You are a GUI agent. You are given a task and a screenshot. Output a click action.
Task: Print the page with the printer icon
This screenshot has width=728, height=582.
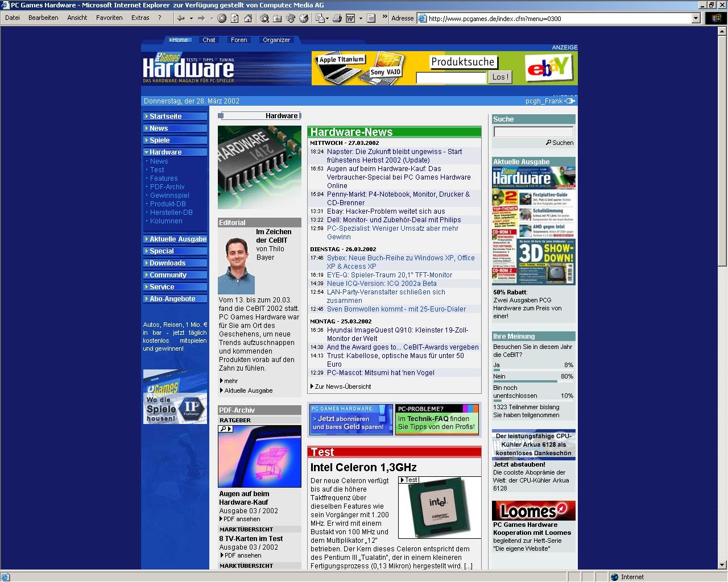337,18
